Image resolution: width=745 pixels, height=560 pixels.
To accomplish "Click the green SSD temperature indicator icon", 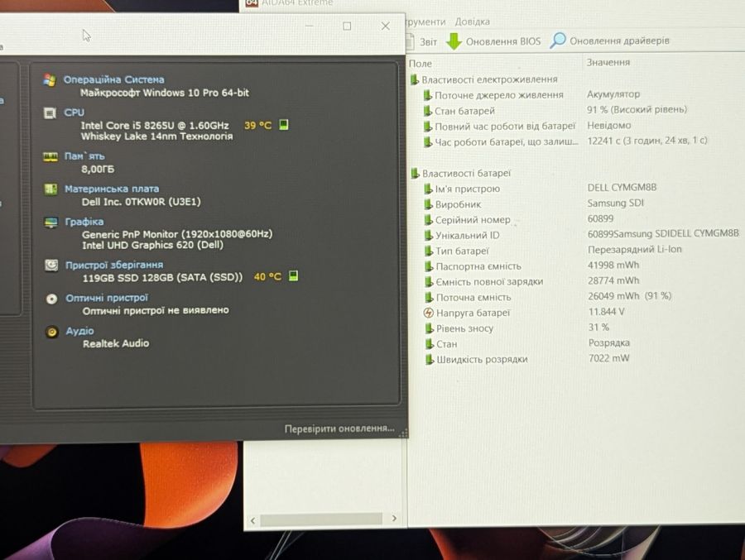I will (x=294, y=276).
